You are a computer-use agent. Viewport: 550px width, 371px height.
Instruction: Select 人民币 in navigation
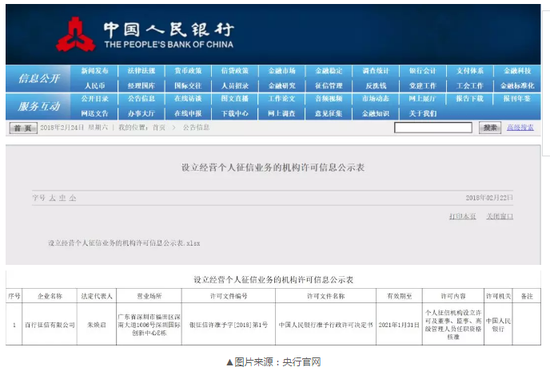[x=95, y=86]
